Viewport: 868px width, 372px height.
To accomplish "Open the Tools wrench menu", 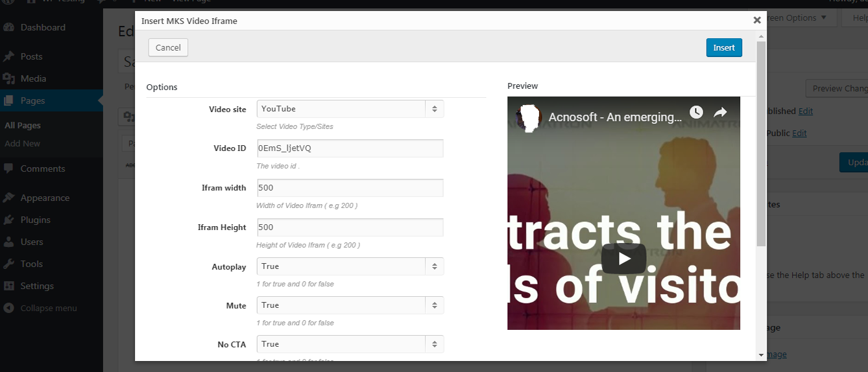I will coord(9,264).
